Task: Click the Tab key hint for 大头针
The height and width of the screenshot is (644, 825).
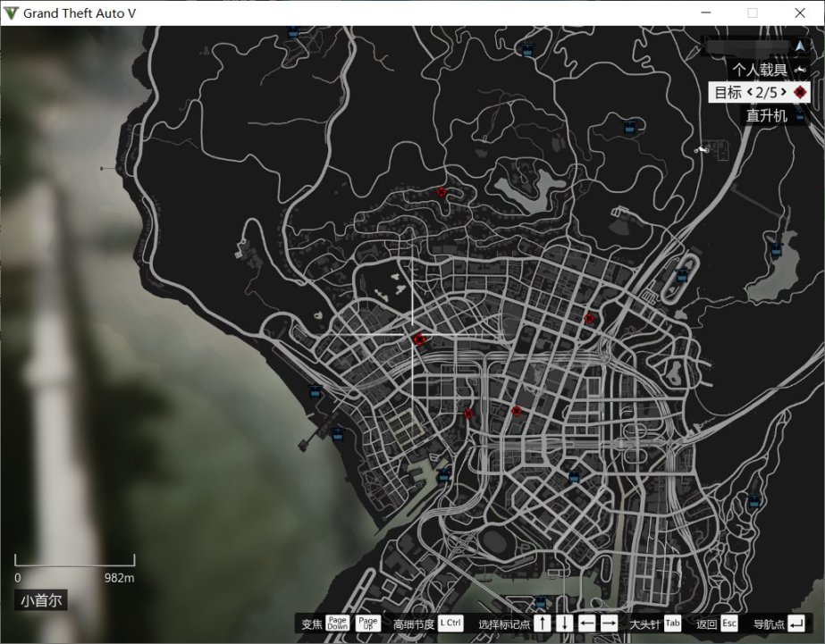Action: point(672,623)
